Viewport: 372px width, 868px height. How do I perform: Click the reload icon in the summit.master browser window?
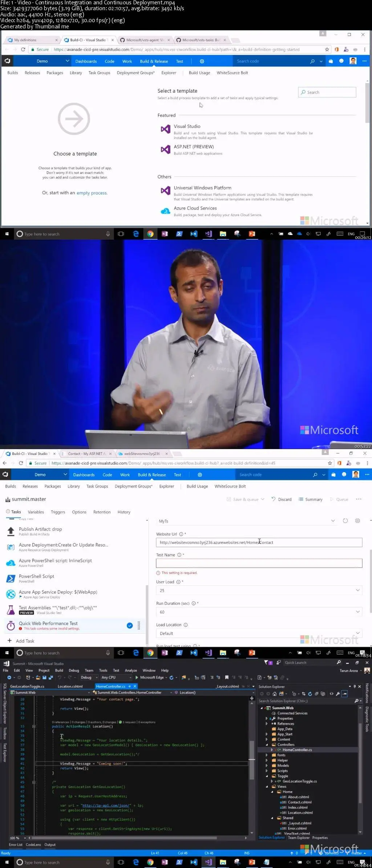click(21, 463)
